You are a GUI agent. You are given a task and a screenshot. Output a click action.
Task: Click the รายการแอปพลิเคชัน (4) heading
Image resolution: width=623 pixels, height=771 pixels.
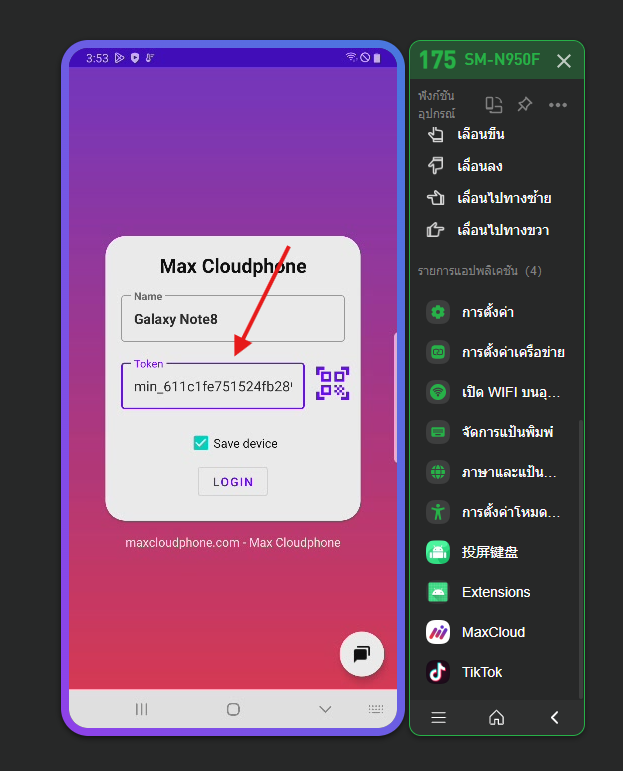pyautogui.click(x=480, y=270)
